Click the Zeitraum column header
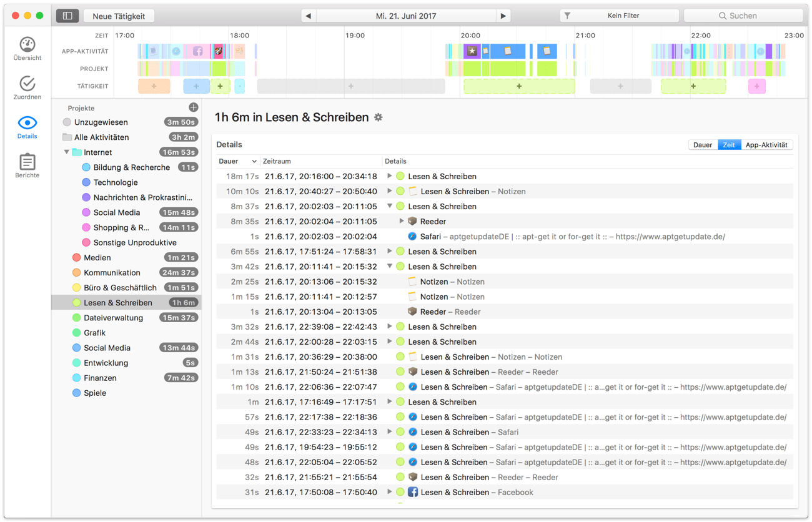The height and width of the screenshot is (522, 812). tap(321, 161)
